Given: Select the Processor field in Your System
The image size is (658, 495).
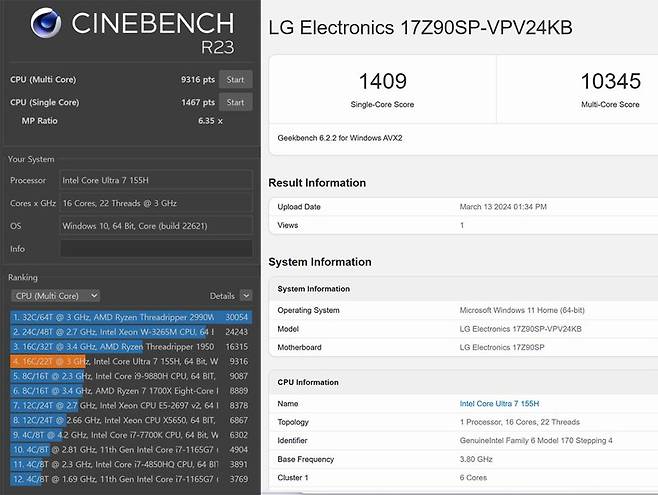Looking at the screenshot, I should [156, 180].
